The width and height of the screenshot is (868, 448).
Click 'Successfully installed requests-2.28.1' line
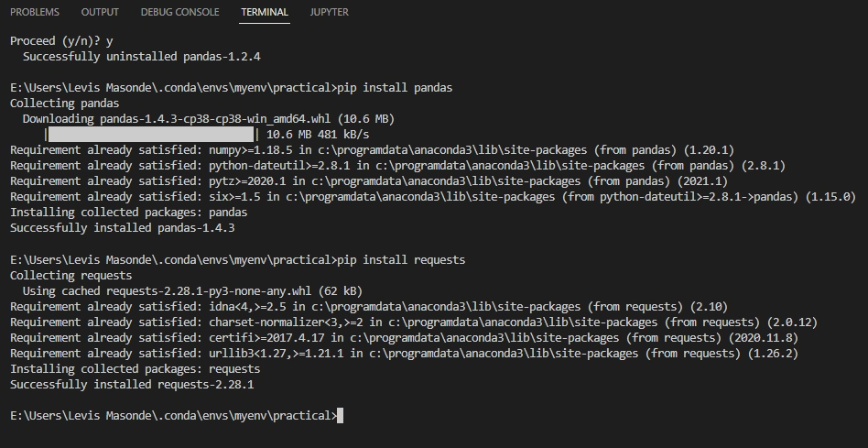coord(132,385)
